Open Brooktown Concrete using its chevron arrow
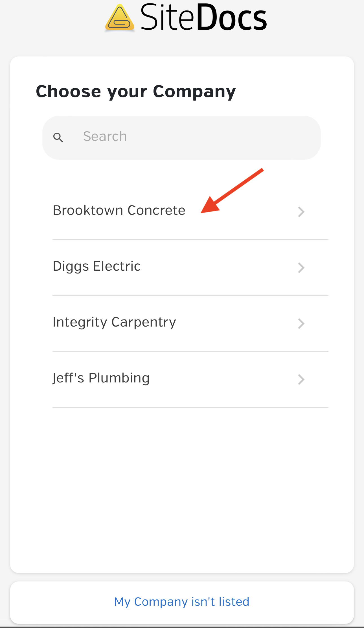Screen dimensions: 364x628 pyautogui.click(x=301, y=212)
